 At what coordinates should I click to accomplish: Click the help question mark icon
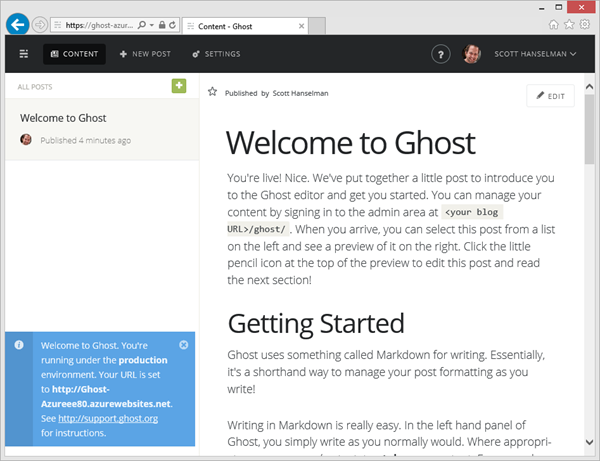[x=441, y=54]
